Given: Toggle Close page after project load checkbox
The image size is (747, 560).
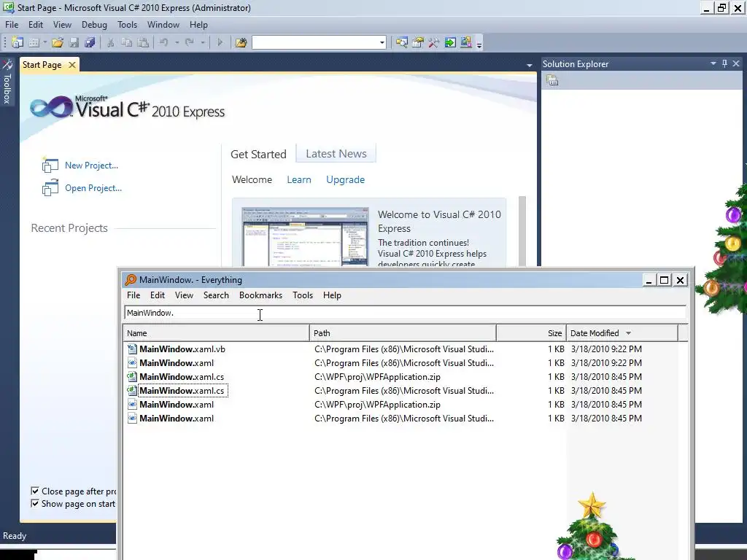Looking at the screenshot, I should click(x=35, y=491).
